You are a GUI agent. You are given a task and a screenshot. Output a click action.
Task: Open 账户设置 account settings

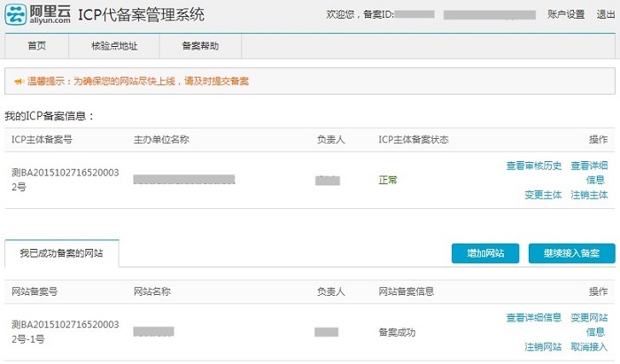[566, 15]
